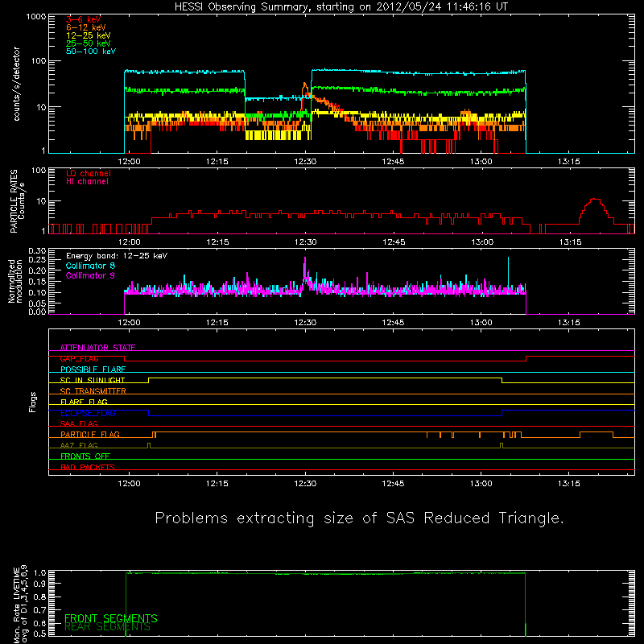Select the LO channel legend entry

pos(89,173)
